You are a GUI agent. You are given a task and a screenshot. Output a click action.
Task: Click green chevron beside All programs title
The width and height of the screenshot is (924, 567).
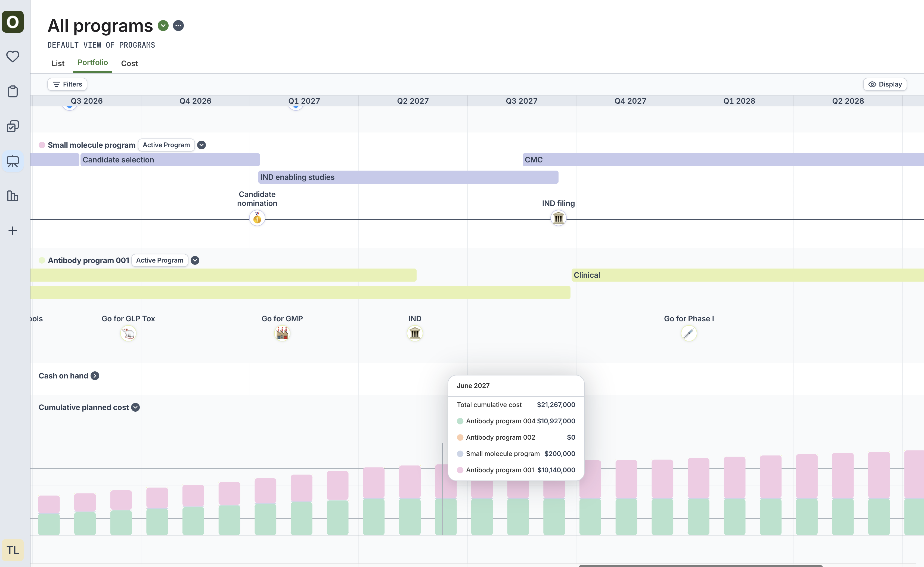pos(163,26)
